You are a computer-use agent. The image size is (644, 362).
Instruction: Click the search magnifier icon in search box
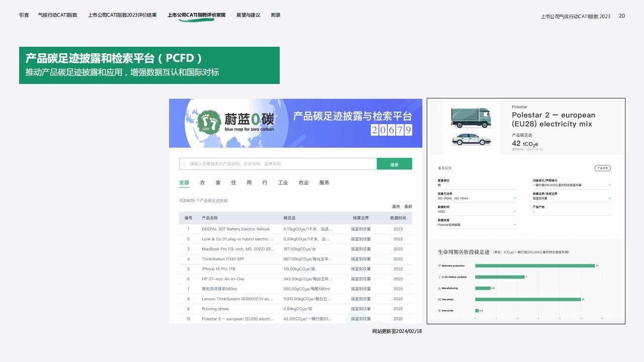pos(185,164)
